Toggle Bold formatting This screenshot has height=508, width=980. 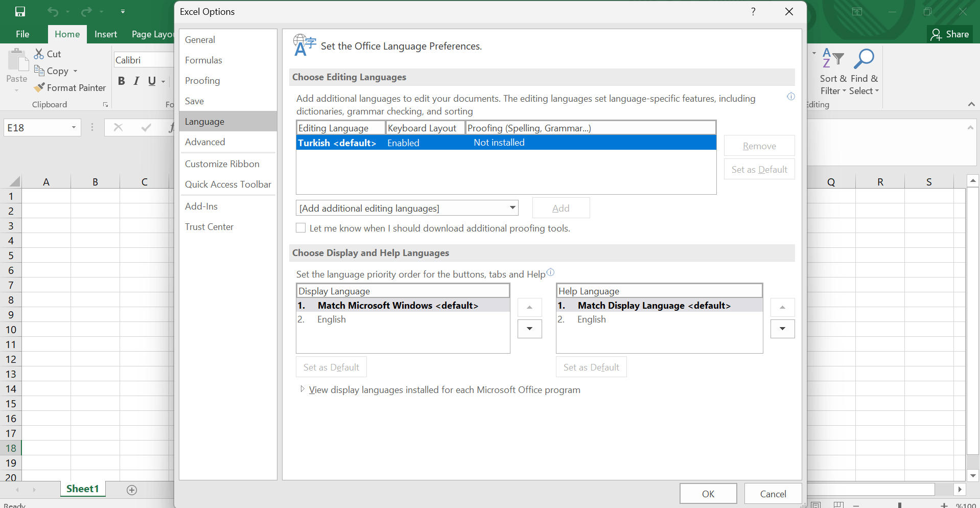pyautogui.click(x=121, y=81)
